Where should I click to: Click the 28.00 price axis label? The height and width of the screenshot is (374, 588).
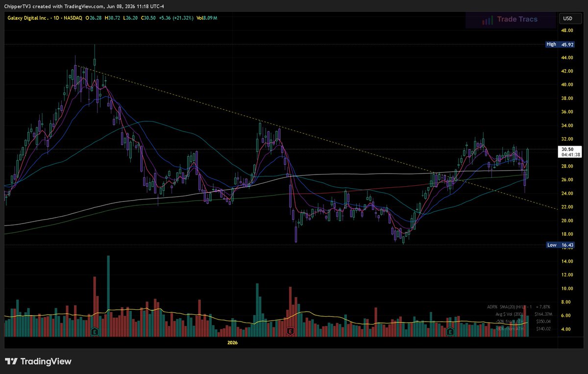point(567,166)
